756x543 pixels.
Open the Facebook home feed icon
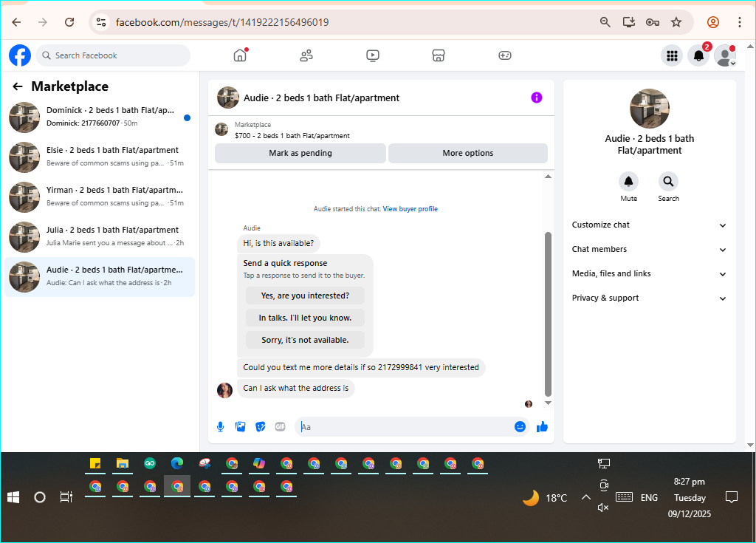(240, 55)
